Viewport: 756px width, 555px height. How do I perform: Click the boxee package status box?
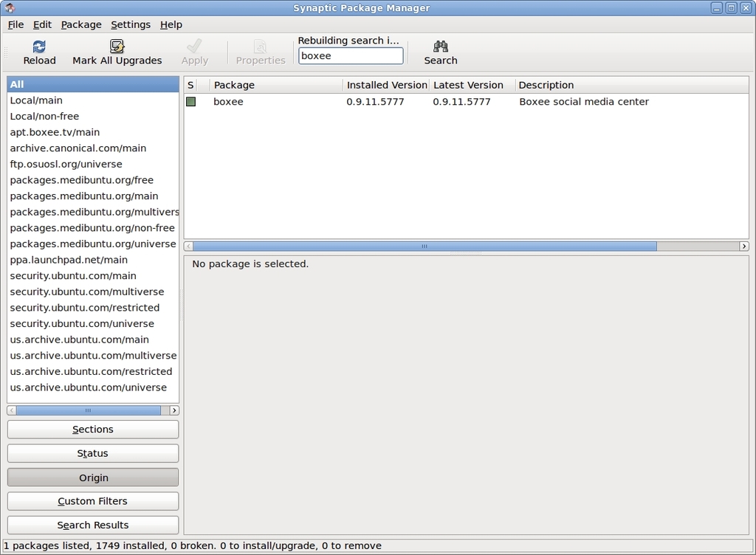point(191,102)
